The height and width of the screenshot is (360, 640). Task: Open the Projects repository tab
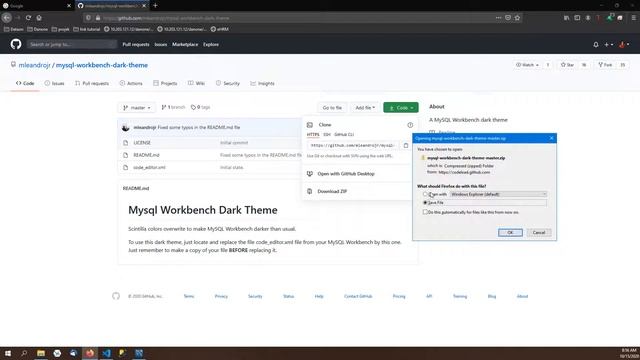pyautogui.click(x=165, y=83)
